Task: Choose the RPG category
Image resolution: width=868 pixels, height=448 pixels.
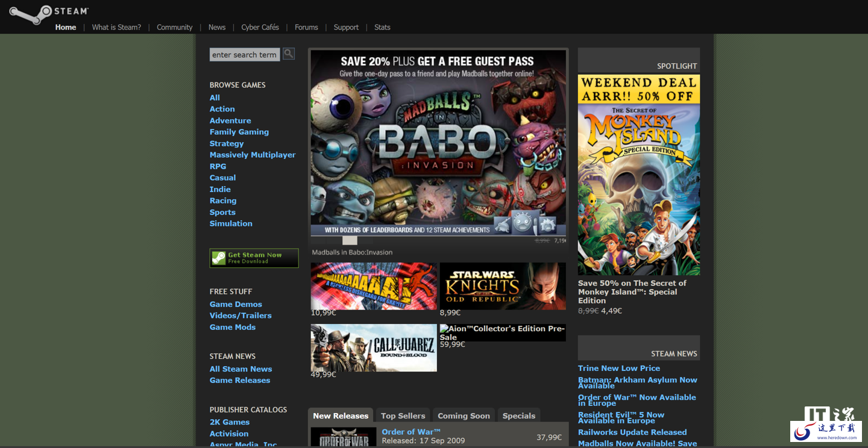Action: tap(218, 166)
